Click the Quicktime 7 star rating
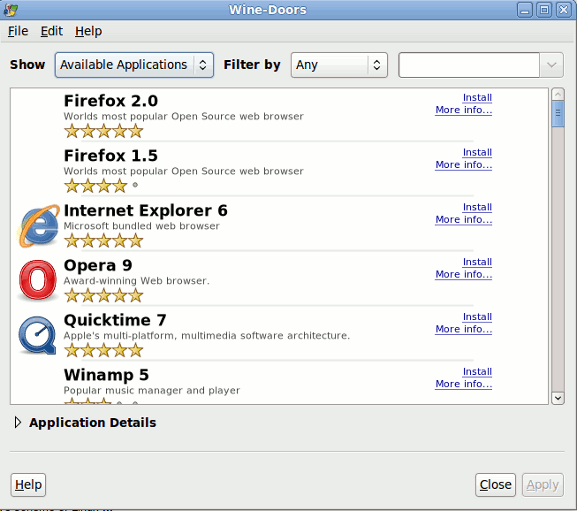Image resolution: width=577 pixels, height=511 pixels. [x=103, y=350]
